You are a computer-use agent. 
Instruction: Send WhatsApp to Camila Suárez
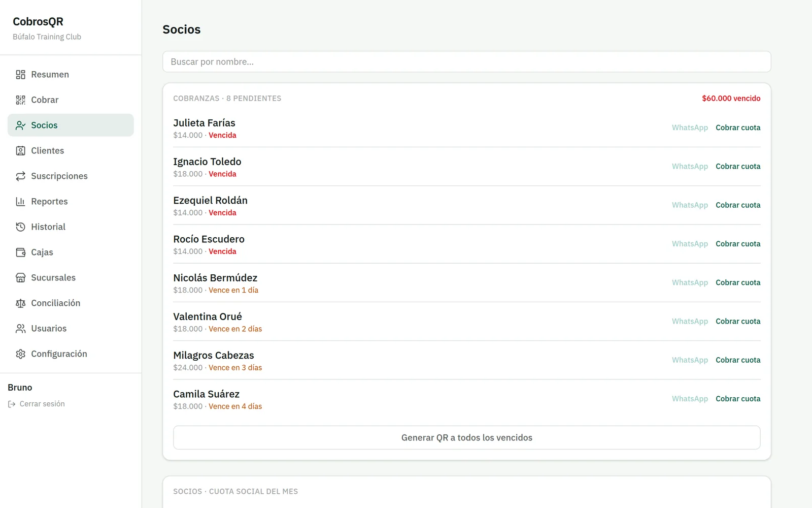click(x=690, y=399)
